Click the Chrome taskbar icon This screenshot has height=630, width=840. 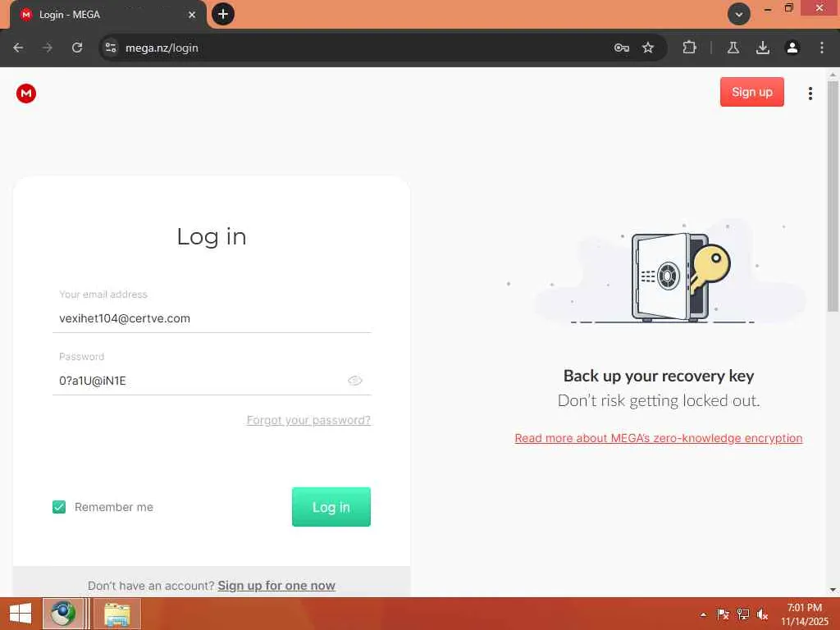(x=63, y=614)
